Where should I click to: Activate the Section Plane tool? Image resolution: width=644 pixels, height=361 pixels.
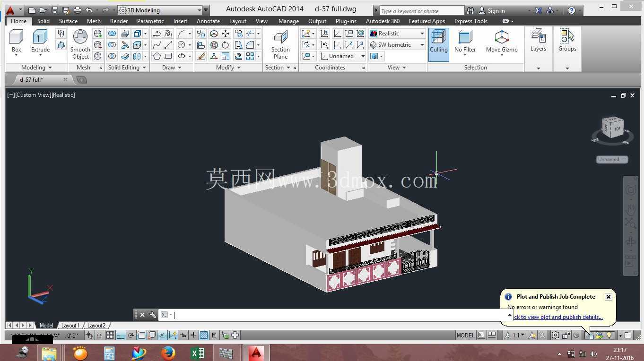(x=280, y=44)
